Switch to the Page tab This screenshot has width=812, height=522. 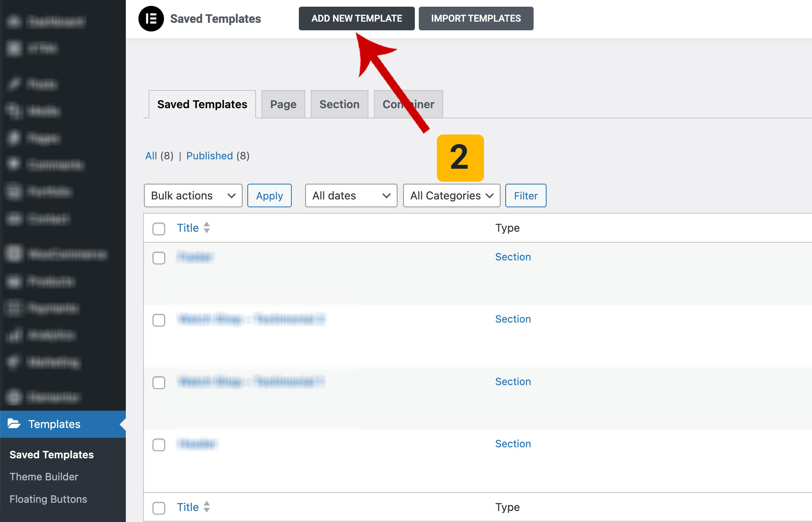click(x=283, y=104)
